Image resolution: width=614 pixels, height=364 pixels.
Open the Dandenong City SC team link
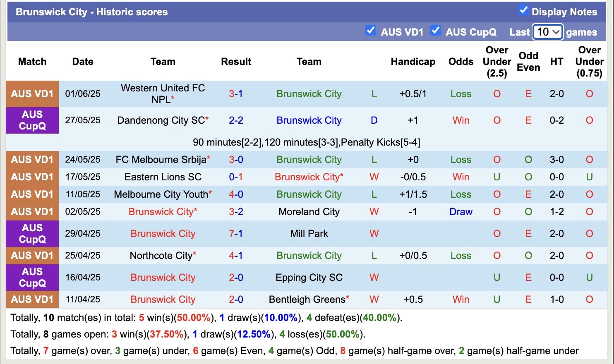[x=161, y=120]
